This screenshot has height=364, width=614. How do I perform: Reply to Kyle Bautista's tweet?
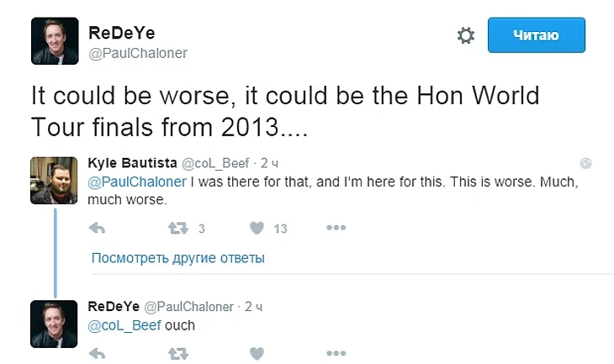[97, 228]
